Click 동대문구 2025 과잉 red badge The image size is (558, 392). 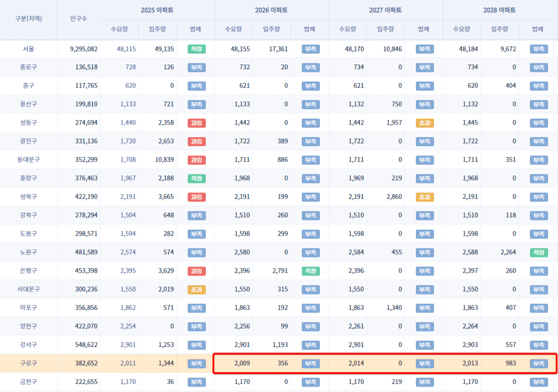[197, 160]
